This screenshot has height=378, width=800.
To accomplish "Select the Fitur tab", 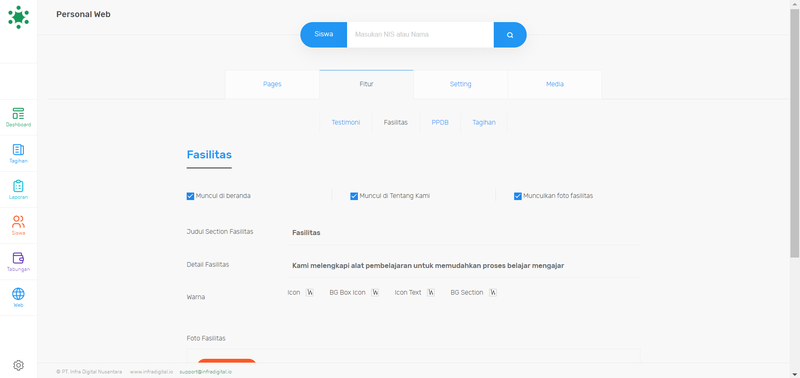I will click(366, 84).
